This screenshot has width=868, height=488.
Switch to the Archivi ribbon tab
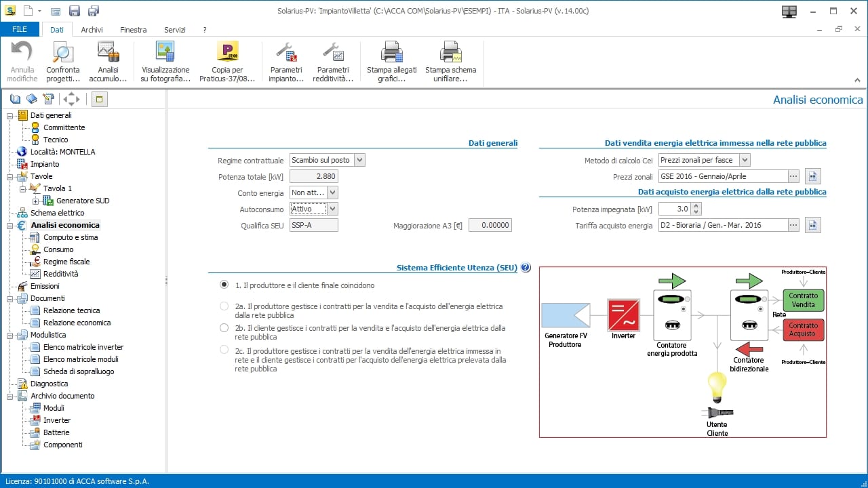coord(92,30)
